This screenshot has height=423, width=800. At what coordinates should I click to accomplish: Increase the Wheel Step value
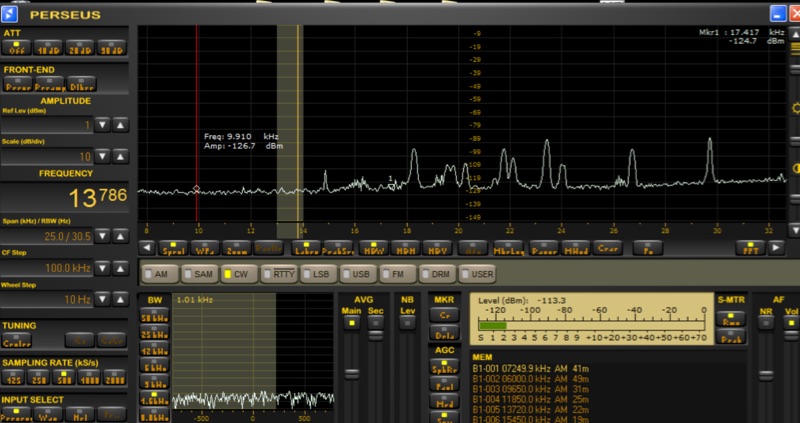coord(120,299)
